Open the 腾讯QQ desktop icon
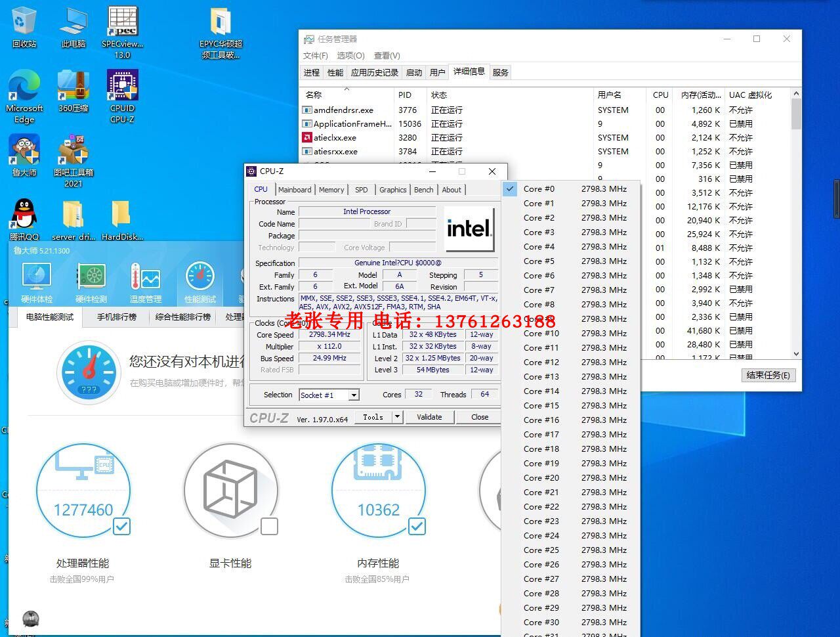 [x=24, y=219]
